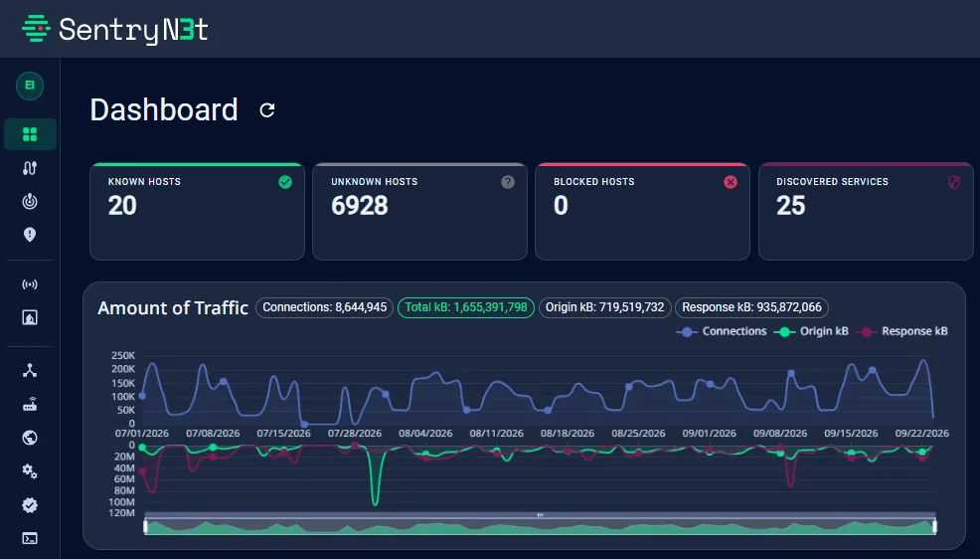Click the right handle of range slider
Image resolution: width=980 pixels, height=559 pixels.
pos(934,526)
